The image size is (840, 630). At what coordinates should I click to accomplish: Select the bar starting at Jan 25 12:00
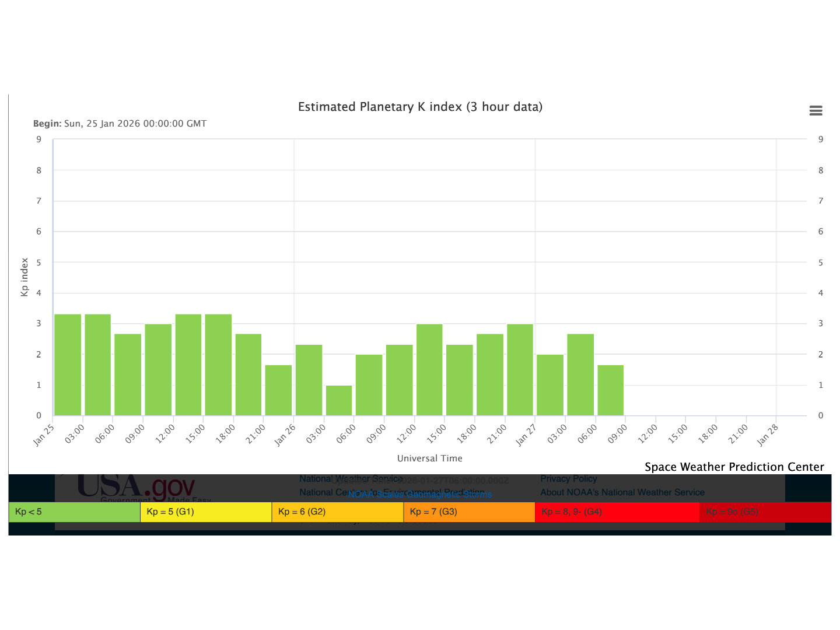tap(188, 365)
